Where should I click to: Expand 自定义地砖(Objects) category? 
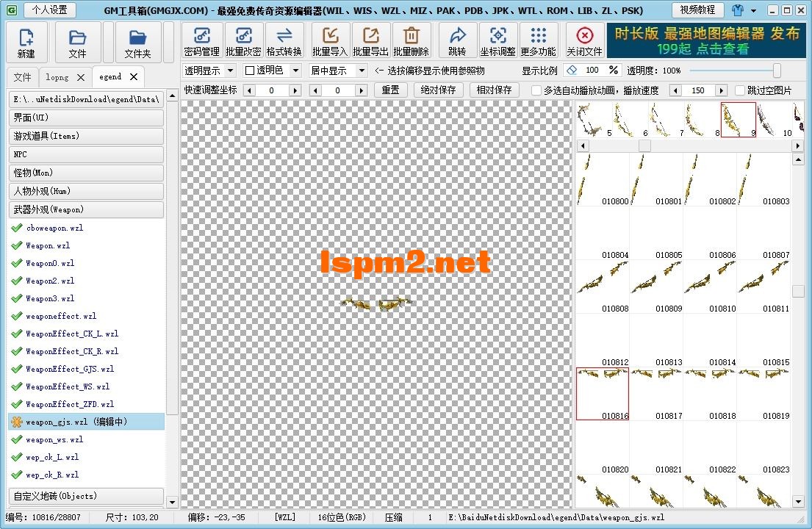coord(86,496)
